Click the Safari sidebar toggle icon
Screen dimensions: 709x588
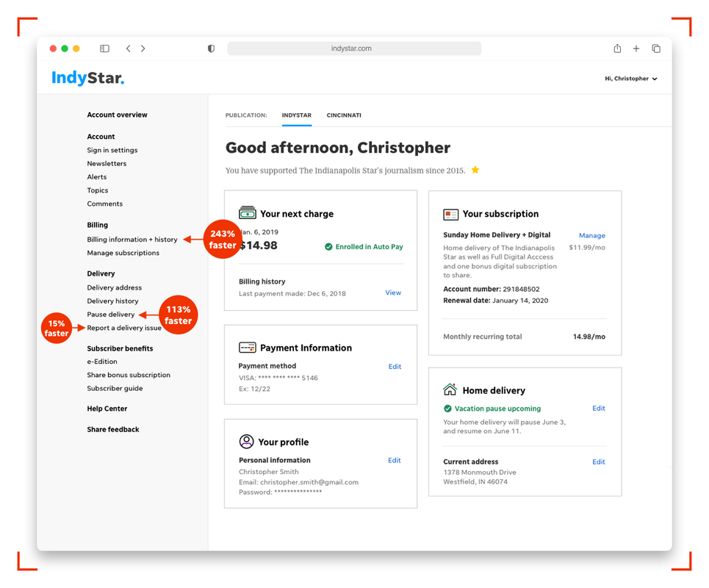pyautogui.click(x=104, y=49)
